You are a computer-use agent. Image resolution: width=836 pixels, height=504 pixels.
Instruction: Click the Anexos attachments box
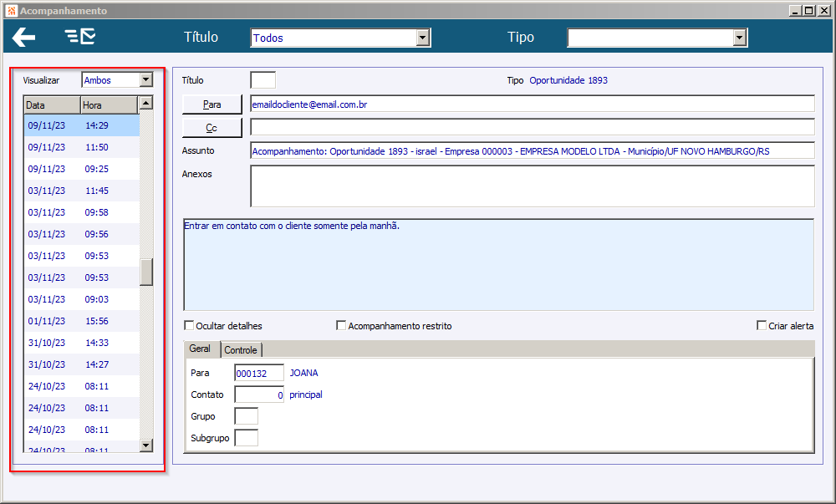[532, 186]
